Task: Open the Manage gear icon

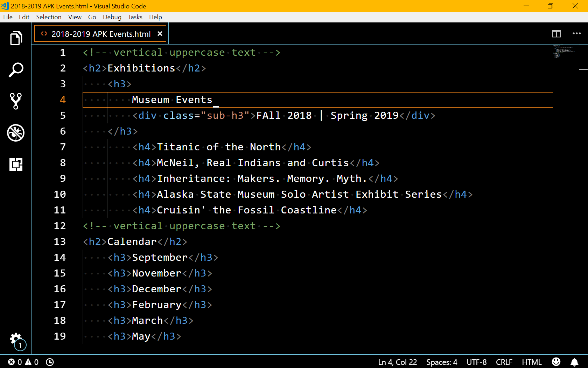Action: point(16,339)
